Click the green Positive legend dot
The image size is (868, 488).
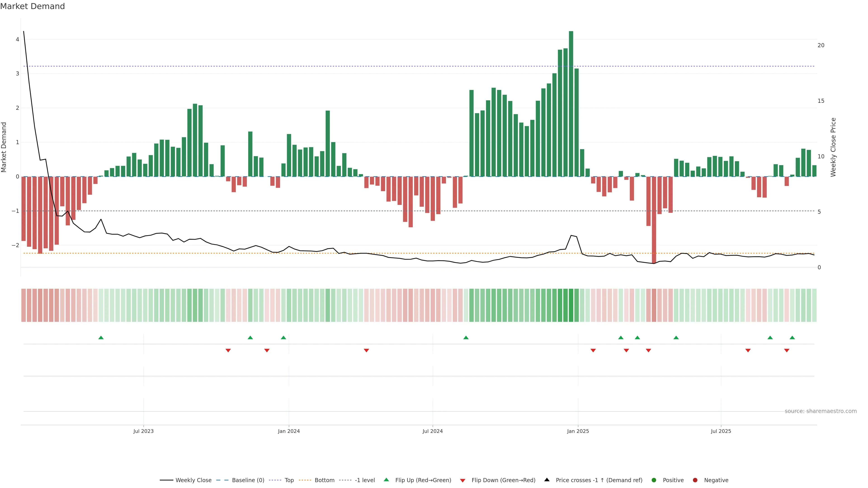pyautogui.click(x=654, y=480)
